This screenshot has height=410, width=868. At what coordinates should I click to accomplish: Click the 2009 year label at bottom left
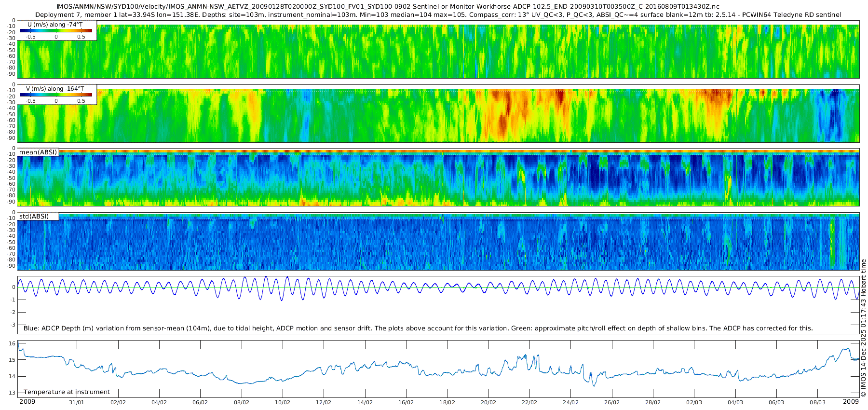coord(27,401)
